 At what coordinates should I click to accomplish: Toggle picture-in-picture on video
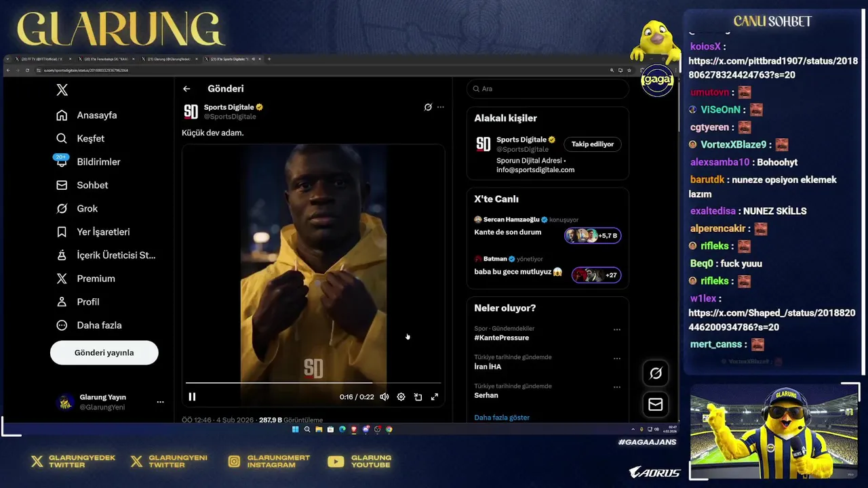[418, 396]
